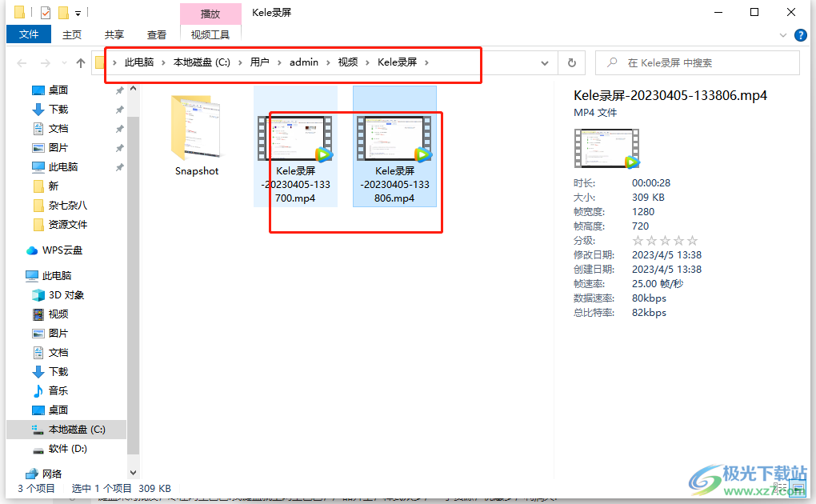
Task: Set the 分级 star rating to three
Action: (665, 241)
